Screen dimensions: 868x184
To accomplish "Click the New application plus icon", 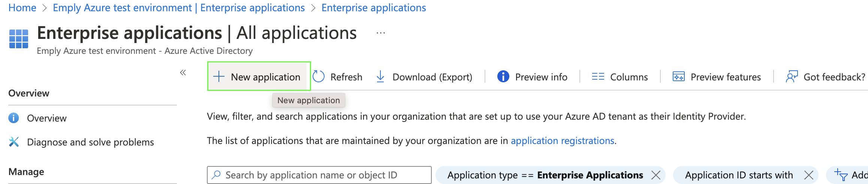I will point(218,77).
